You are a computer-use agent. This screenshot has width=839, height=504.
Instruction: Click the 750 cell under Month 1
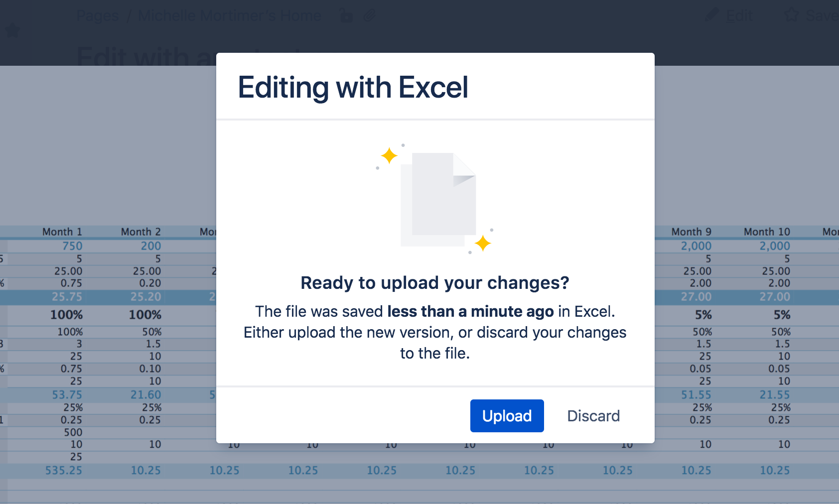coord(72,246)
